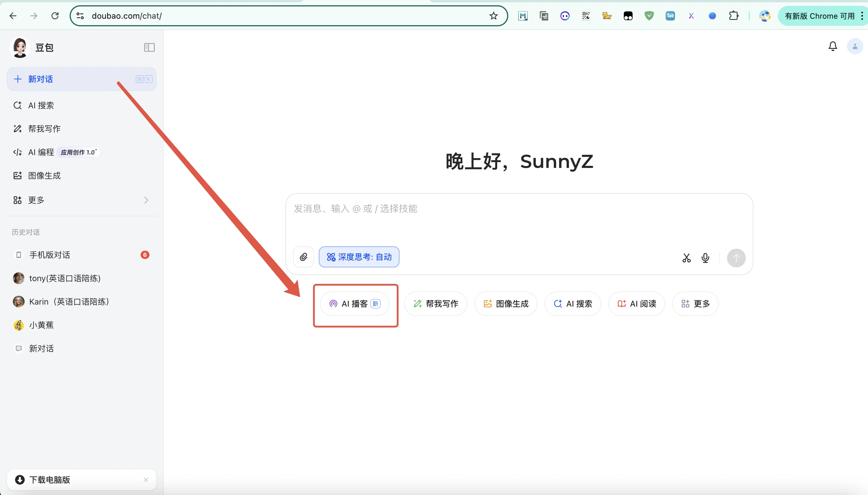This screenshot has width=868, height=495.
Task: Attach a file with the paperclip icon
Action: pyautogui.click(x=304, y=257)
